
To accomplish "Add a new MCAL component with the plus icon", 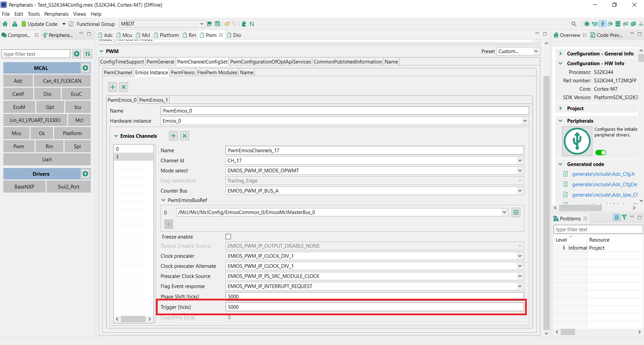I will click(85, 68).
